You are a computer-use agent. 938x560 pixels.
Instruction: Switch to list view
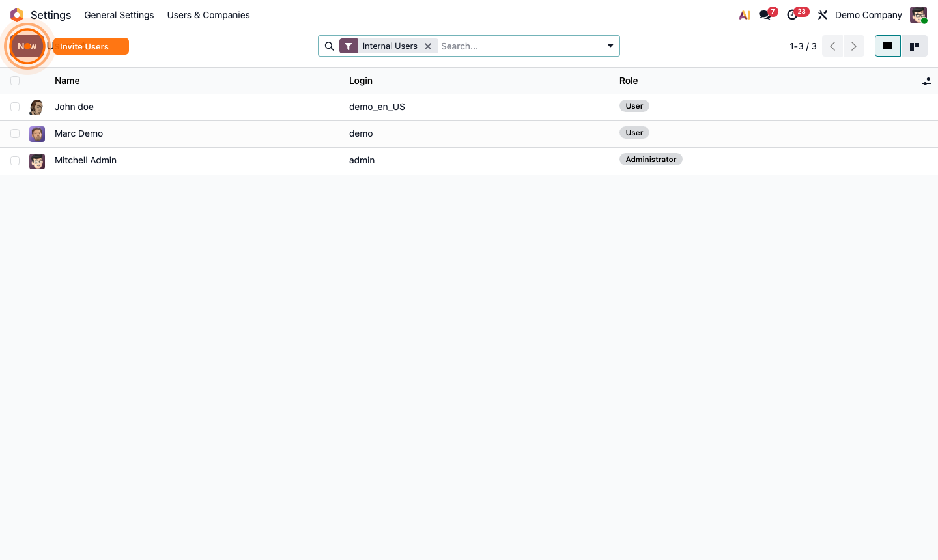(x=887, y=46)
